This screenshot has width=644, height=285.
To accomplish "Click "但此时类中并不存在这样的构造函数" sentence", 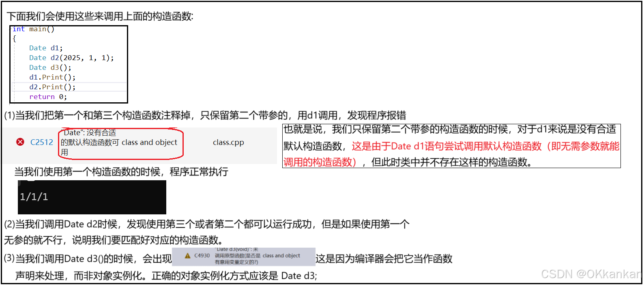I will click(x=451, y=162).
